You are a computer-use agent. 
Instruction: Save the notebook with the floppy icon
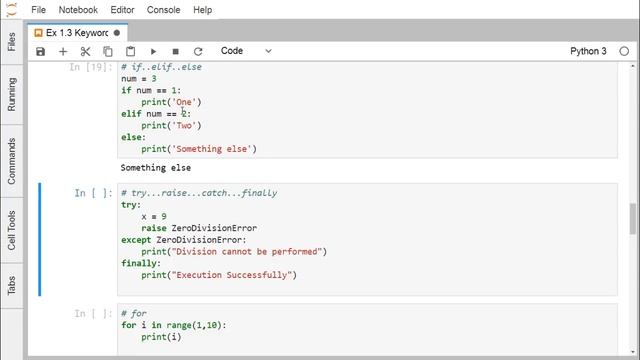[40, 51]
